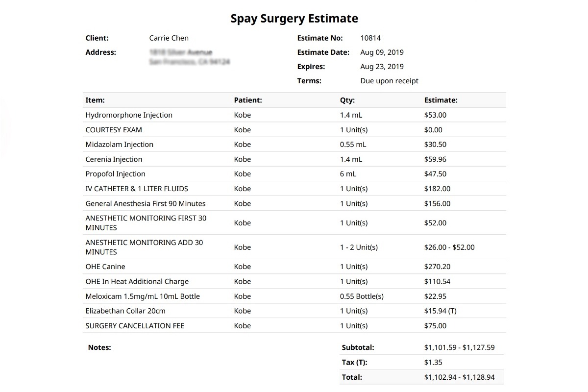Click the estimate number 10814

370,38
